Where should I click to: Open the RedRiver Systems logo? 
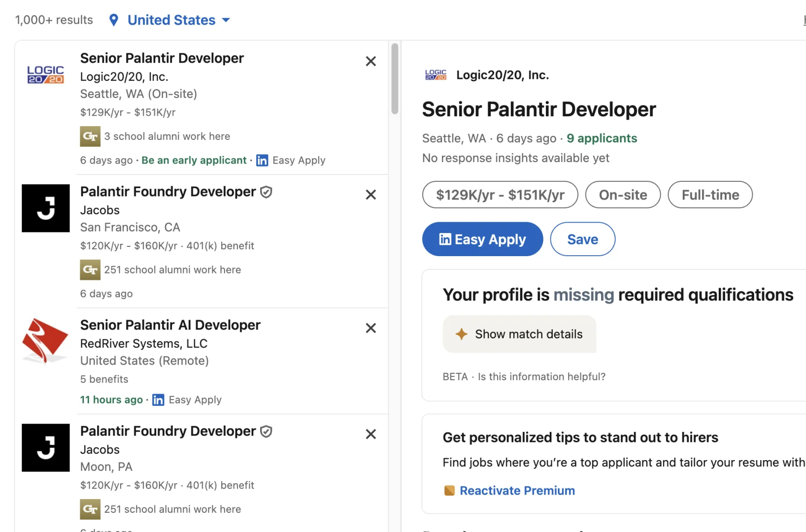[46, 341]
